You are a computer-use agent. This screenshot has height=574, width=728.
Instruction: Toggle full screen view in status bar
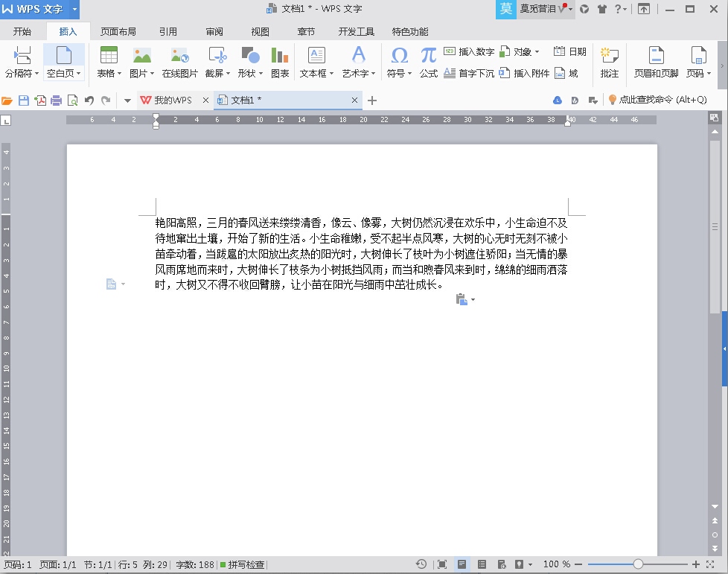coord(442,565)
